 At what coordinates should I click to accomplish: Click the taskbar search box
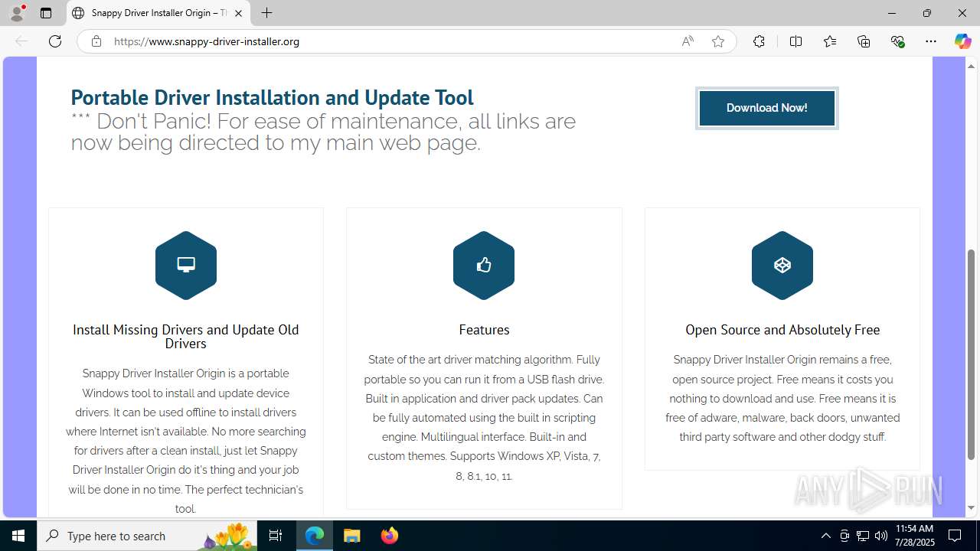[147, 536]
